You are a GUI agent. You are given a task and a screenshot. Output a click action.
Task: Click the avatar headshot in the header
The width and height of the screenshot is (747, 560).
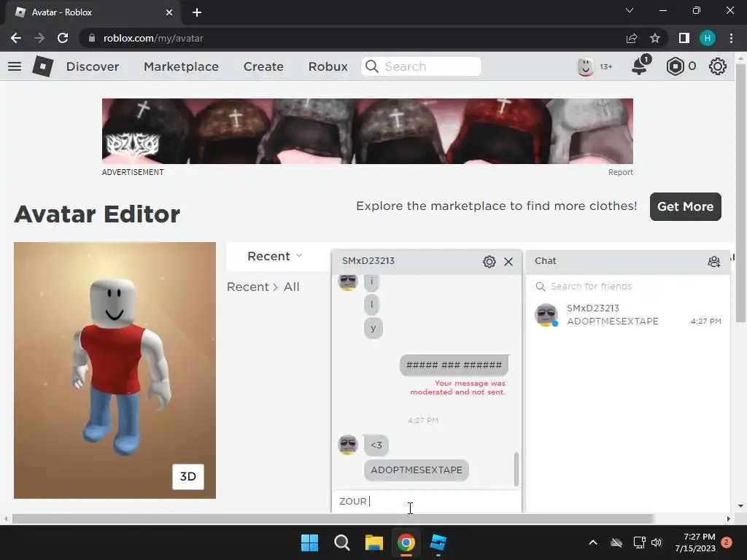[586, 66]
